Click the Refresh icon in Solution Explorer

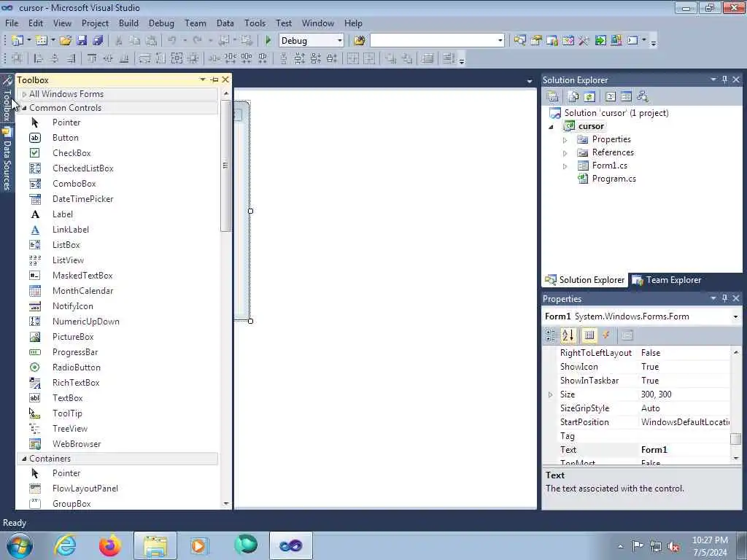click(x=589, y=97)
